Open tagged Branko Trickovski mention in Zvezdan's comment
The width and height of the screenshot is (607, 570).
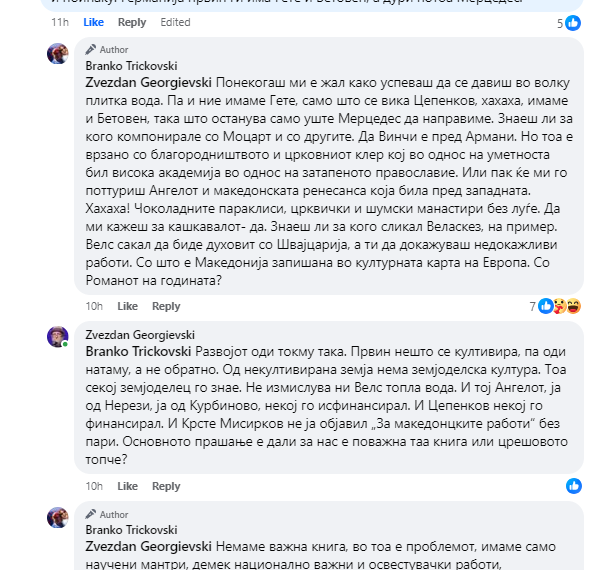pyautogui.click(x=138, y=352)
